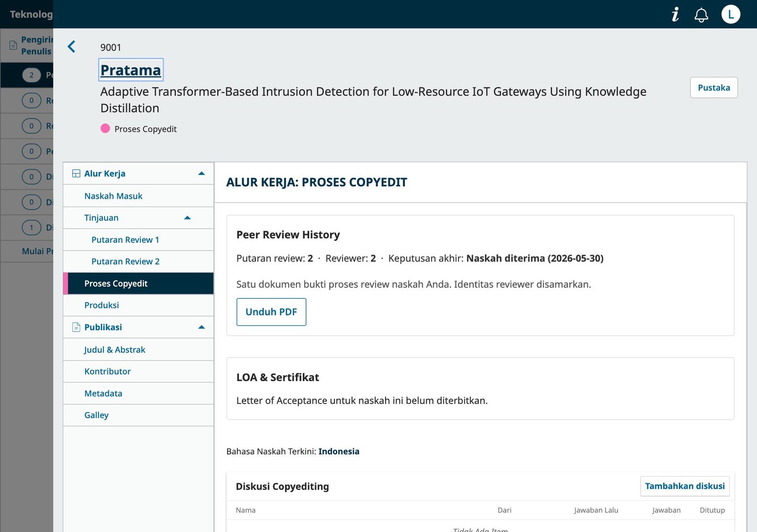The width and height of the screenshot is (757, 532).
Task: Click the Pengiriman document icon in sidebar
Action: click(x=13, y=45)
